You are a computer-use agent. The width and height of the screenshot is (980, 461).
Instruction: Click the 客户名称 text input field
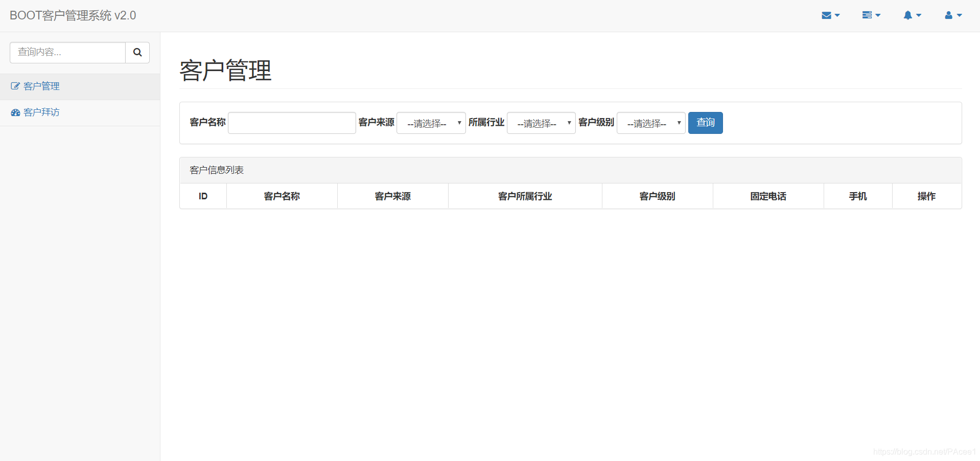tap(292, 123)
